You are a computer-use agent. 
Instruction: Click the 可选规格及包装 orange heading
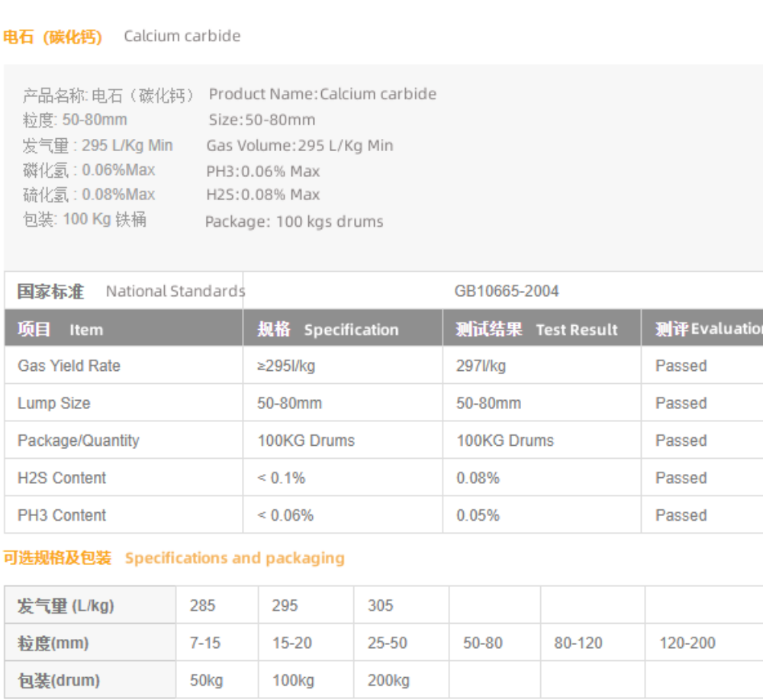[57, 558]
